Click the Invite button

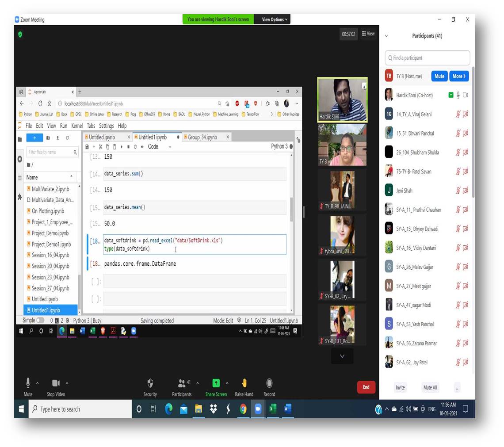[x=400, y=387]
